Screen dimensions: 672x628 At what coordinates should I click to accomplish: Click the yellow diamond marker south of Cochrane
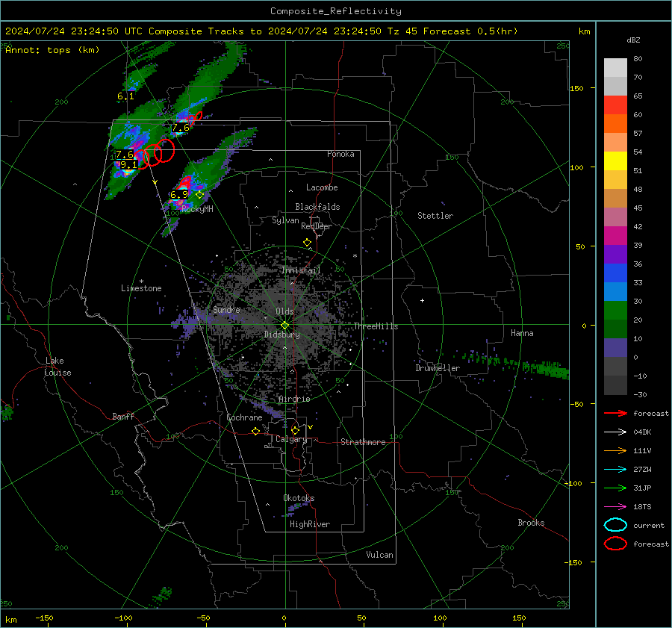click(255, 432)
